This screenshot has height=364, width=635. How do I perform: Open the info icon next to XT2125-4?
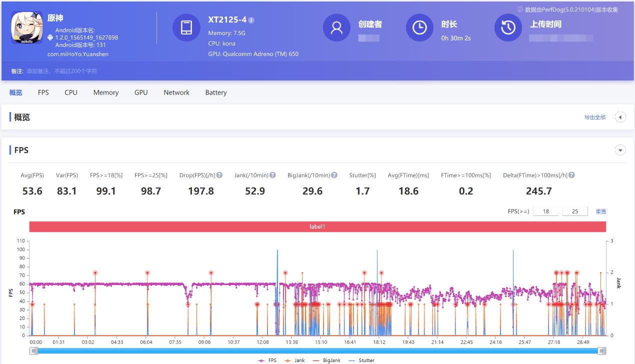pos(251,20)
